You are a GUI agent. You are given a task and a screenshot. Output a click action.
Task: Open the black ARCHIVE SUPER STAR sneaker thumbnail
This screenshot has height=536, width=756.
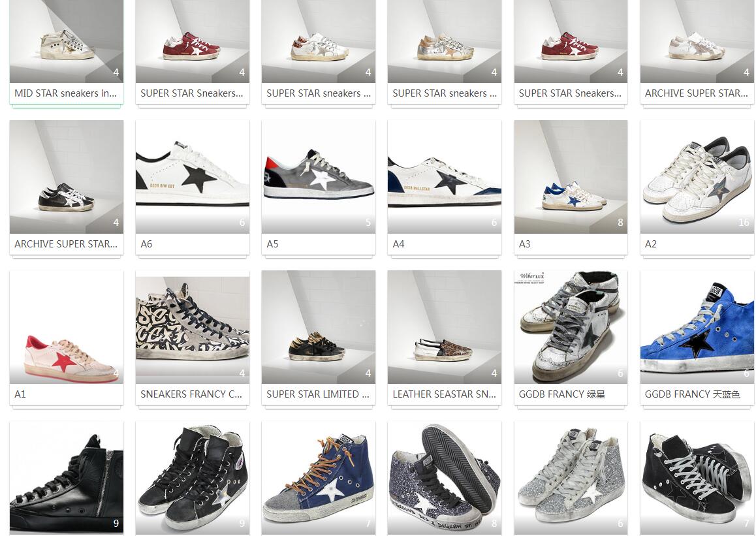point(67,177)
